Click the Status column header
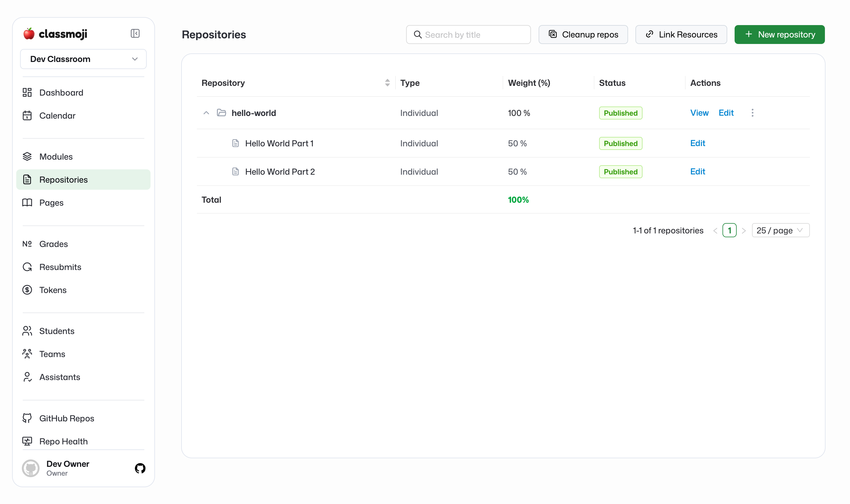The height and width of the screenshot is (504, 850). click(x=612, y=83)
